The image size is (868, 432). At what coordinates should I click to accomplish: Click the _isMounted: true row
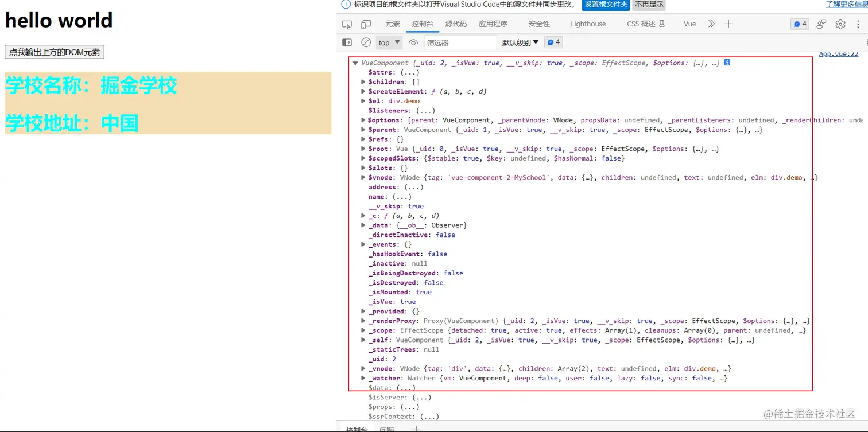coord(400,292)
